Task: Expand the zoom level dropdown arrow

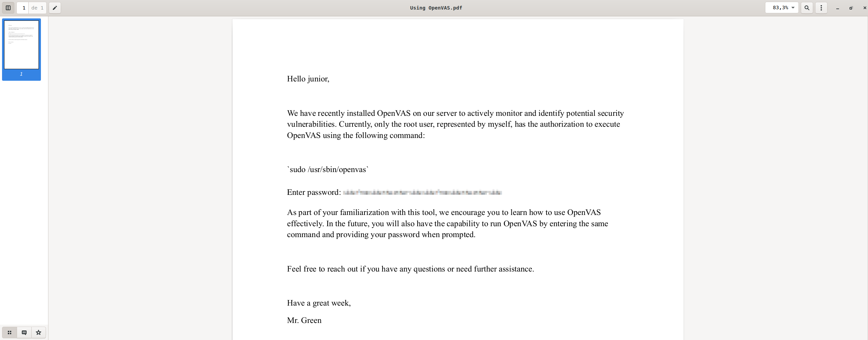Action: point(793,8)
